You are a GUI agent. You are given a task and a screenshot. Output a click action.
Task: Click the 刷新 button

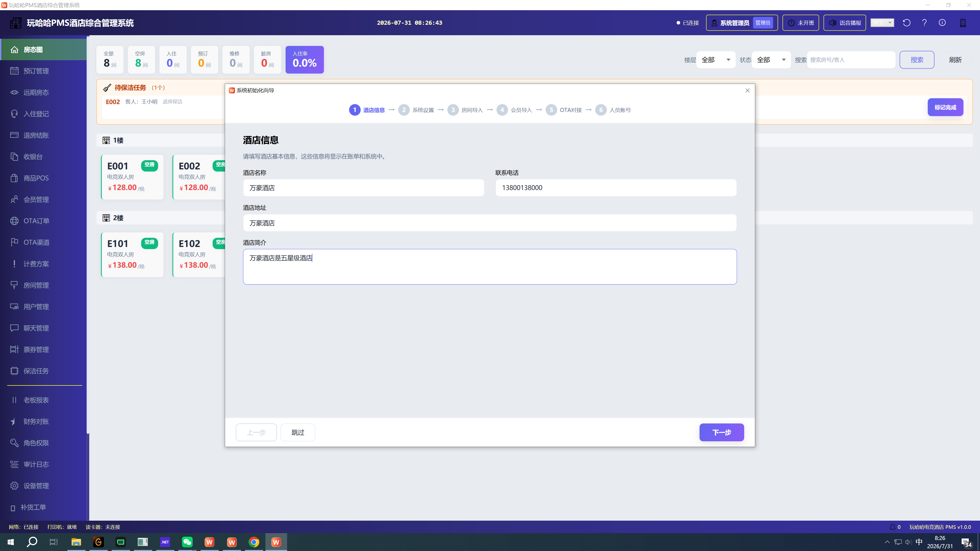coord(955,60)
